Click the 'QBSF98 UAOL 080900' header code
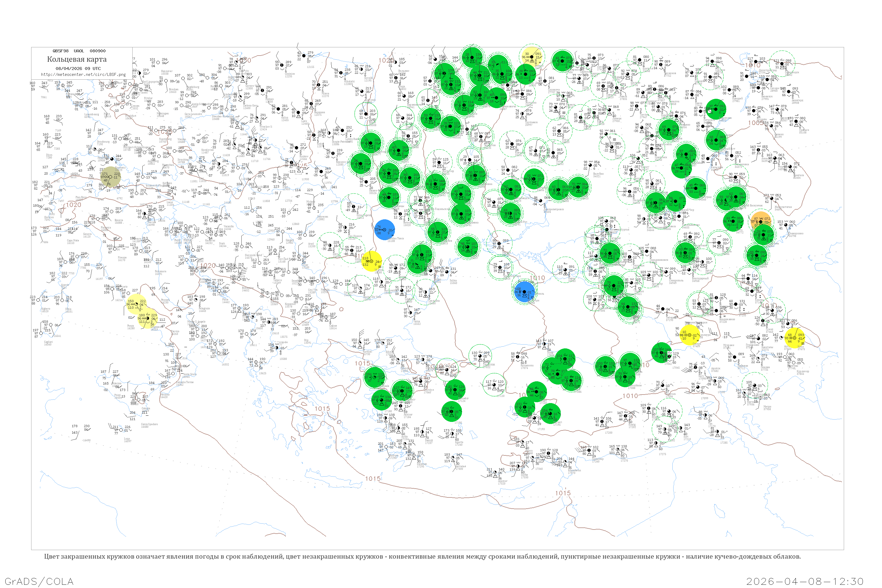 pos(79,51)
